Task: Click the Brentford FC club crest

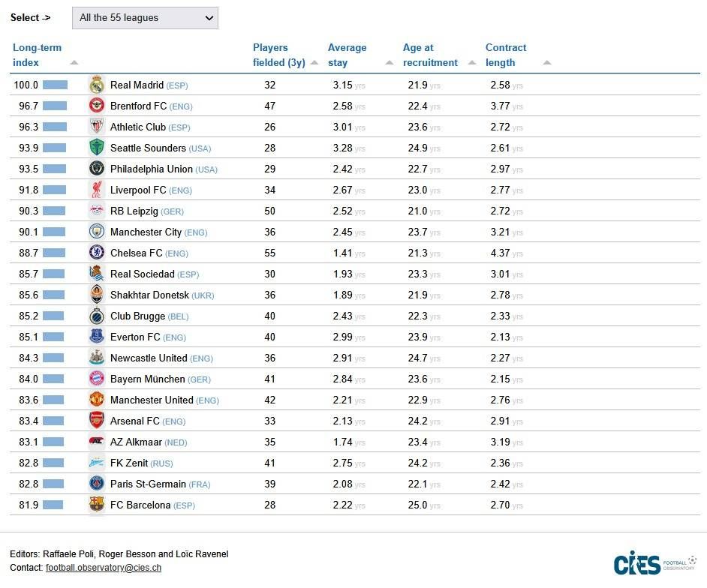Action: click(96, 106)
